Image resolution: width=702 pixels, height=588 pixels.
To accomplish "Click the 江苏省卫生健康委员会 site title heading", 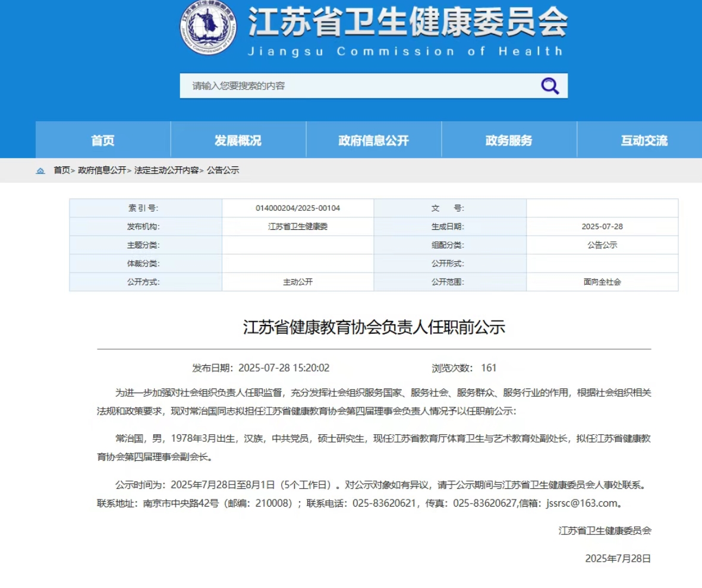I will pos(408,23).
